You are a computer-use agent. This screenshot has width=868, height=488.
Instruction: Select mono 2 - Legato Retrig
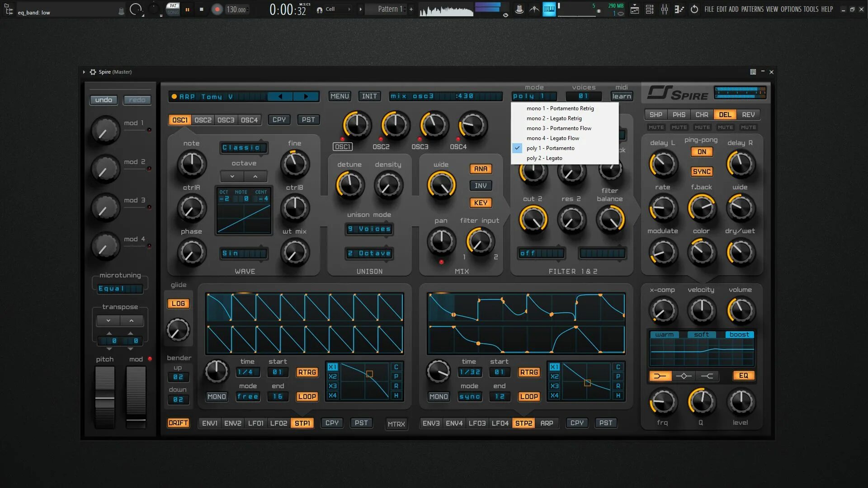(565, 118)
